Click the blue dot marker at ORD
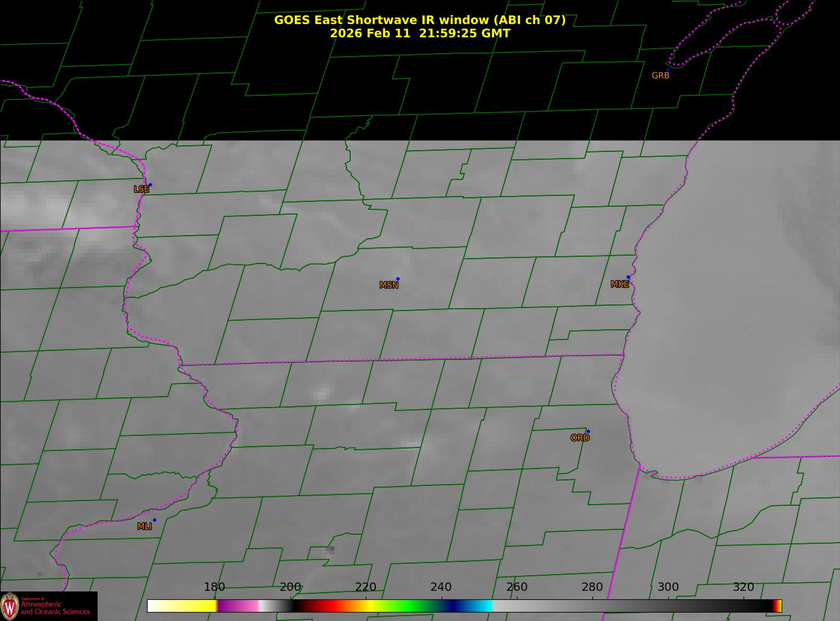Screen dimensions: 840x621 tap(588, 431)
